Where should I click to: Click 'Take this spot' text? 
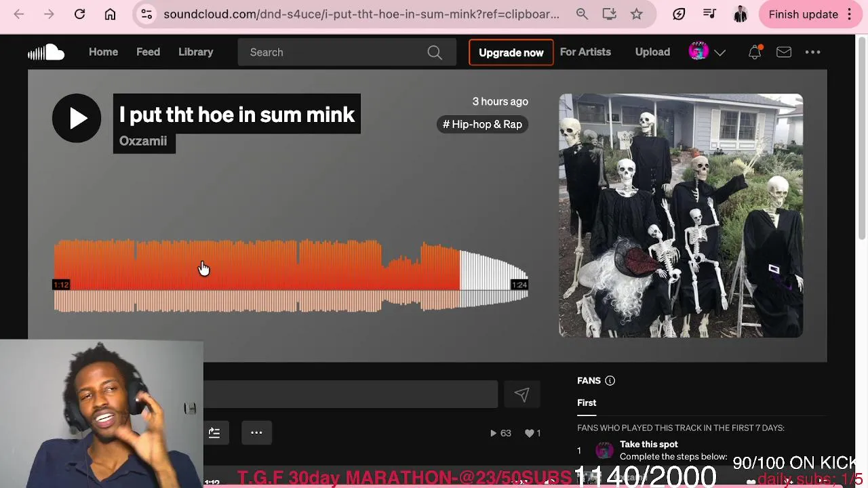[649, 445]
